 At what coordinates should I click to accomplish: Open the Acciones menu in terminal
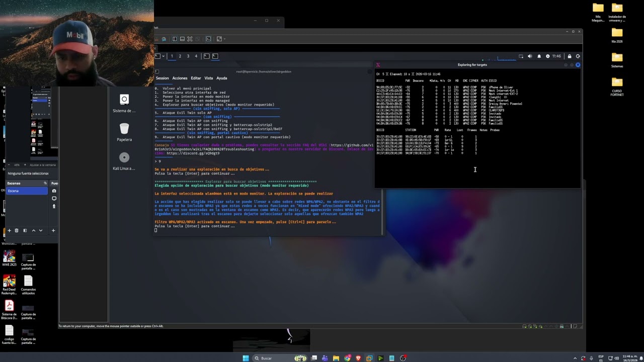pos(180,78)
